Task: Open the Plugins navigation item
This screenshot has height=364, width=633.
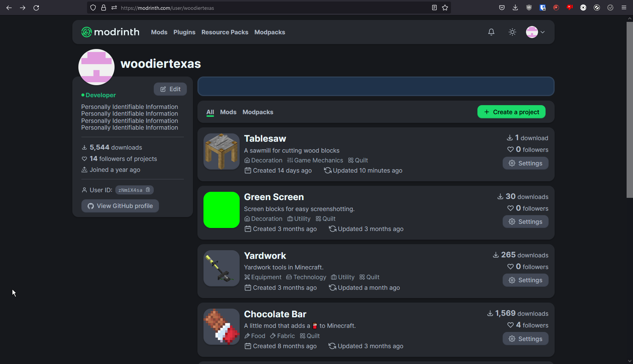Action: pos(184,32)
